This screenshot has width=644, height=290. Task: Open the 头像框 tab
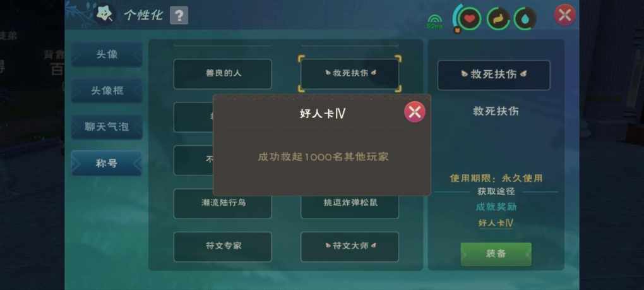click(x=107, y=90)
